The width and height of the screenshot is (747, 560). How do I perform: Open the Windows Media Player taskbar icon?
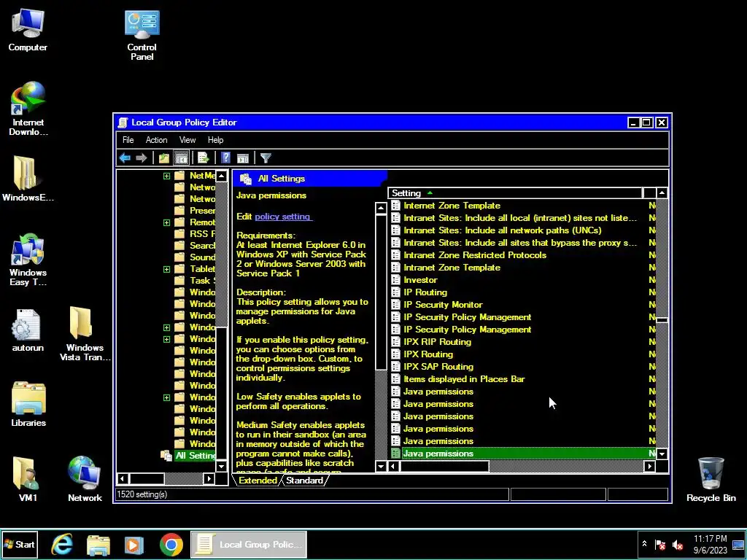click(x=134, y=544)
